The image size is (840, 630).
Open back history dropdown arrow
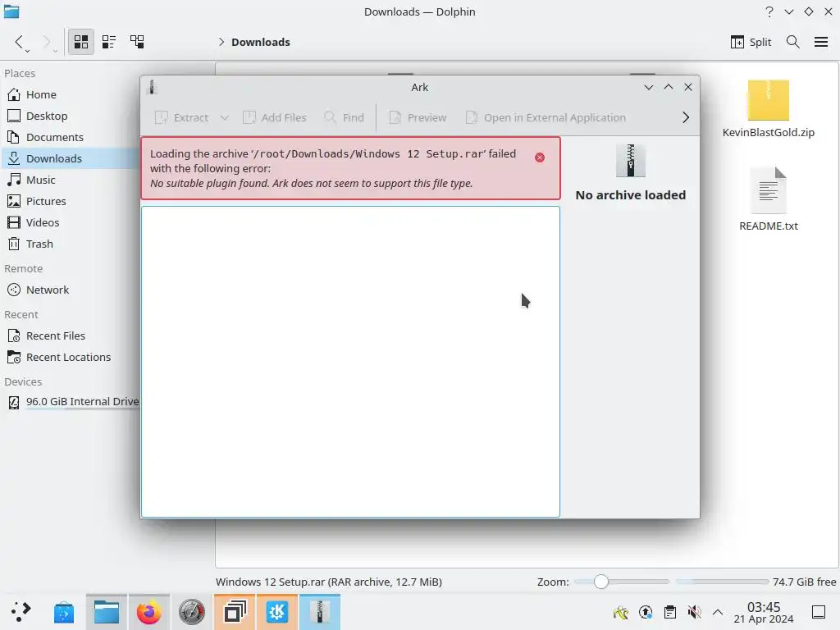tap(27, 51)
